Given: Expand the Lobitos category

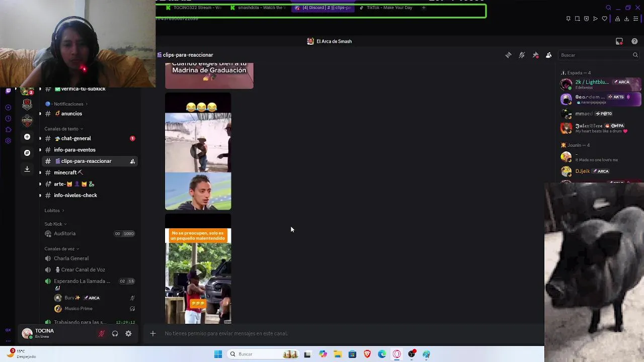Looking at the screenshot, I should tap(54, 211).
